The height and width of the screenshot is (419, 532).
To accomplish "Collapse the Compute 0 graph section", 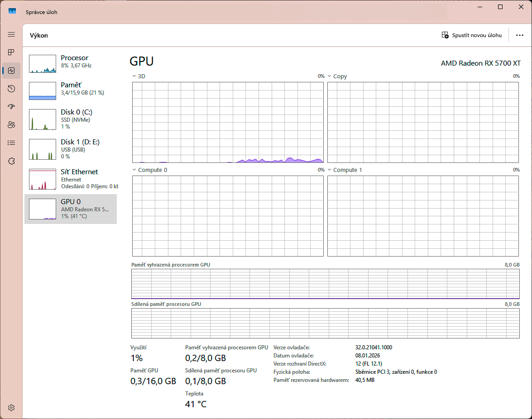I will (134, 170).
